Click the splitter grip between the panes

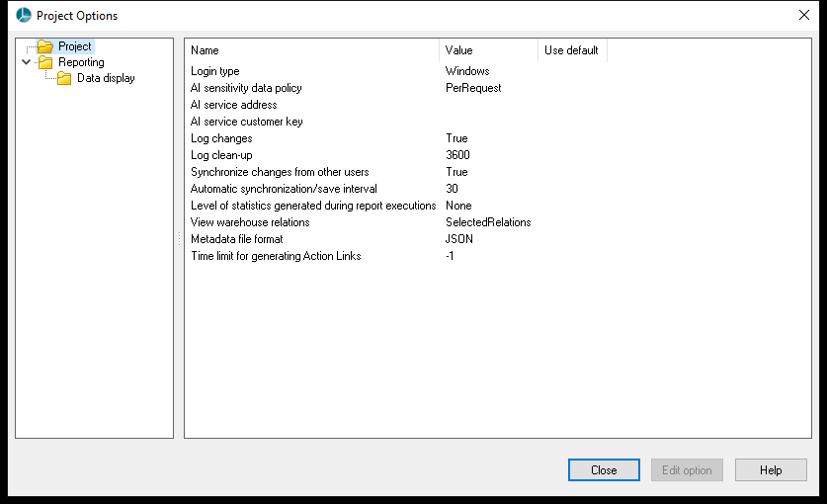pyautogui.click(x=179, y=238)
